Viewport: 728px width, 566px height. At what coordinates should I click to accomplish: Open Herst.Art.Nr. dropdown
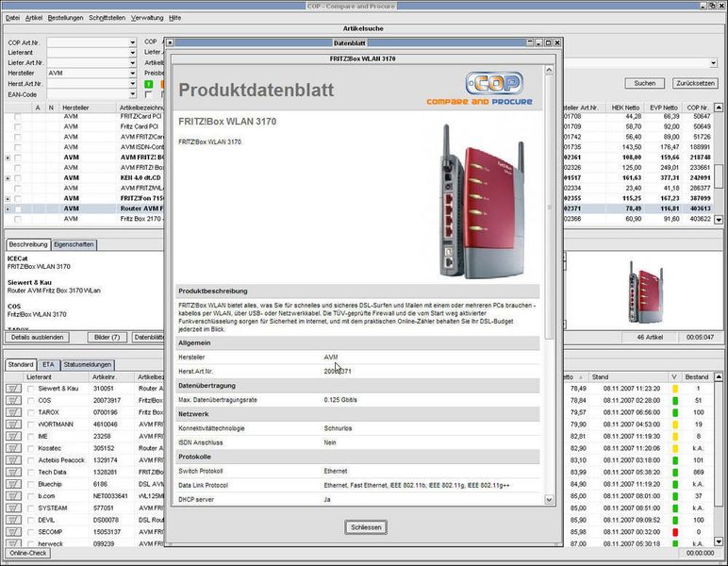[x=132, y=84]
